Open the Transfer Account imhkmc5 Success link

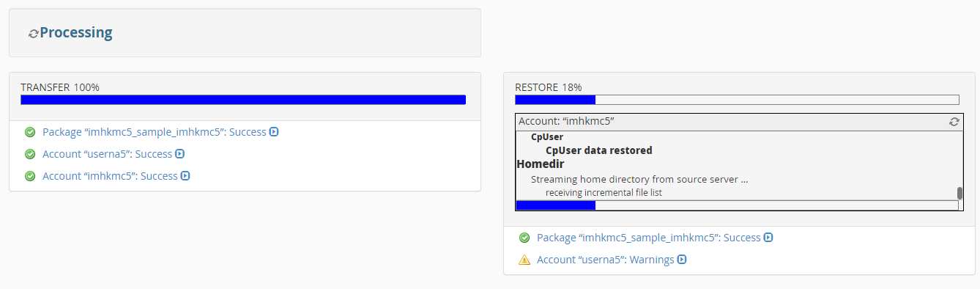110,176
